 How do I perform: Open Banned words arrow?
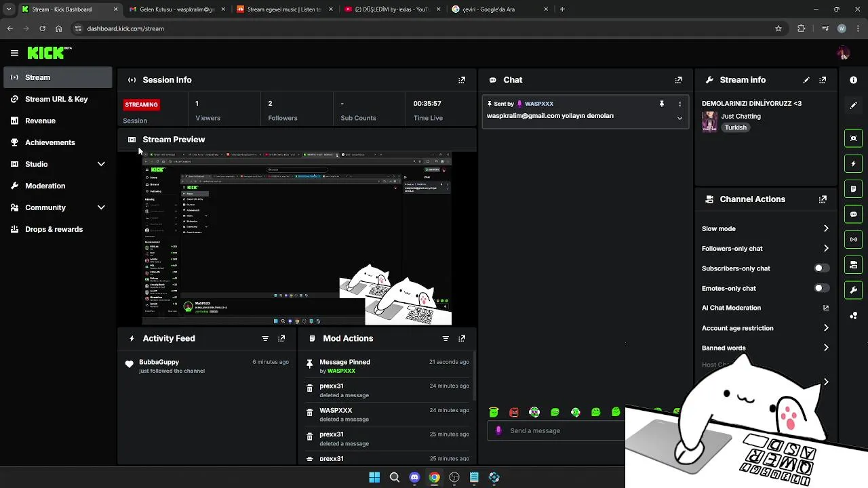click(x=825, y=348)
